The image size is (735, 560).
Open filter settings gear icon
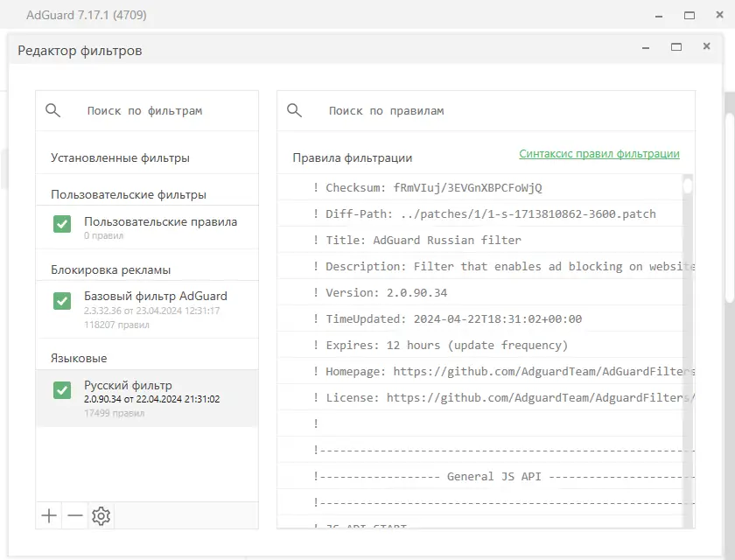coord(101,516)
